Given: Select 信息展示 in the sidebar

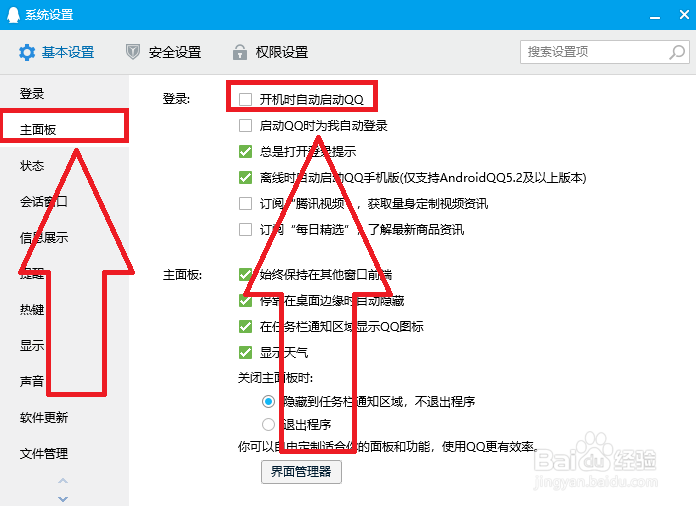Looking at the screenshot, I should [44, 237].
